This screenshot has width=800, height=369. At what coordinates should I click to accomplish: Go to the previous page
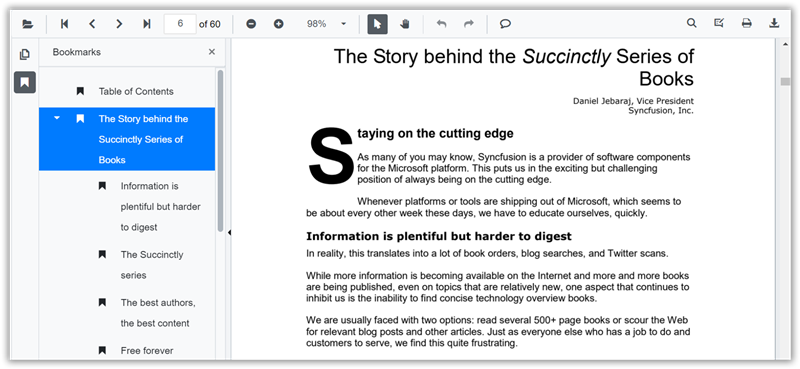[92, 24]
